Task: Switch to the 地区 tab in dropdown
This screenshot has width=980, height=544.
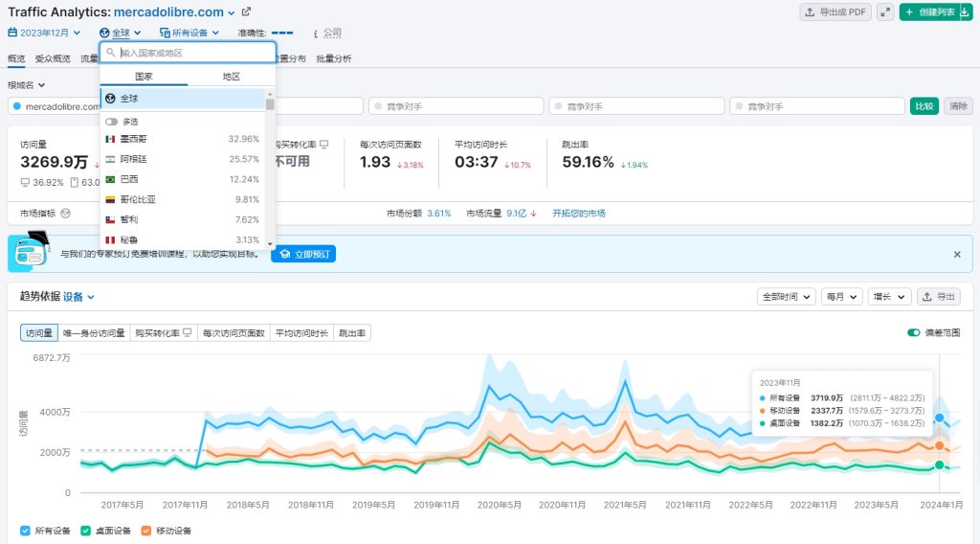Action: click(232, 77)
